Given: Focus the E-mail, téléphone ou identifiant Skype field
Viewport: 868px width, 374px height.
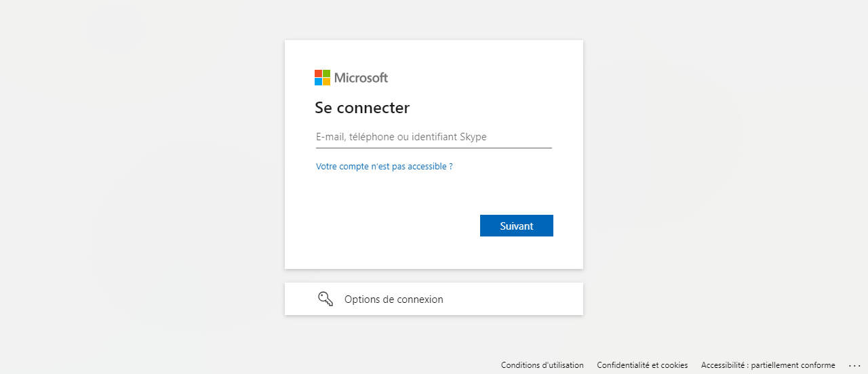Looking at the screenshot, I should click(x=433, y=137).
